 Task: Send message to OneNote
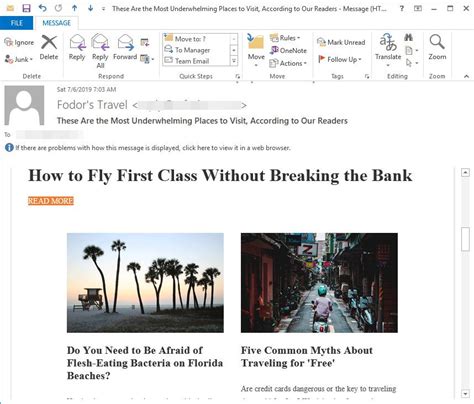coord(288,50)
